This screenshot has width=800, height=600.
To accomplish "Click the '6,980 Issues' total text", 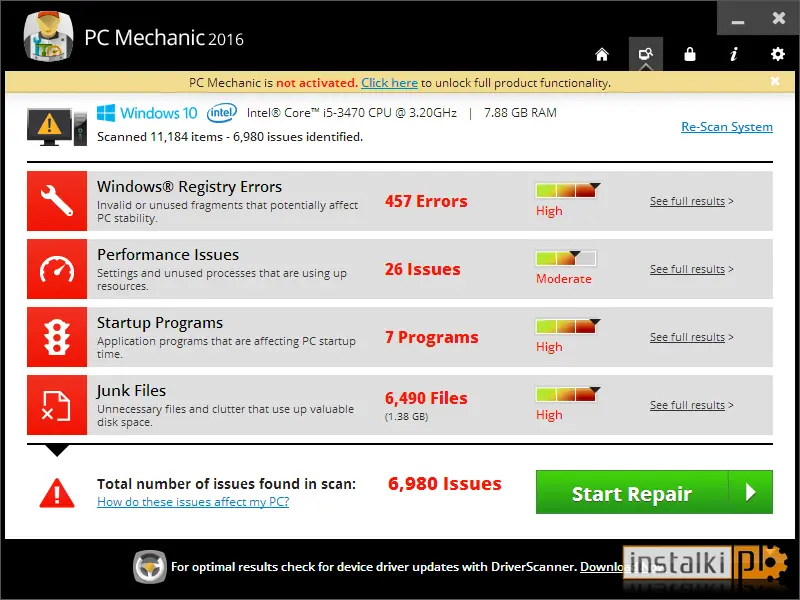I will [x=444, y=483].
